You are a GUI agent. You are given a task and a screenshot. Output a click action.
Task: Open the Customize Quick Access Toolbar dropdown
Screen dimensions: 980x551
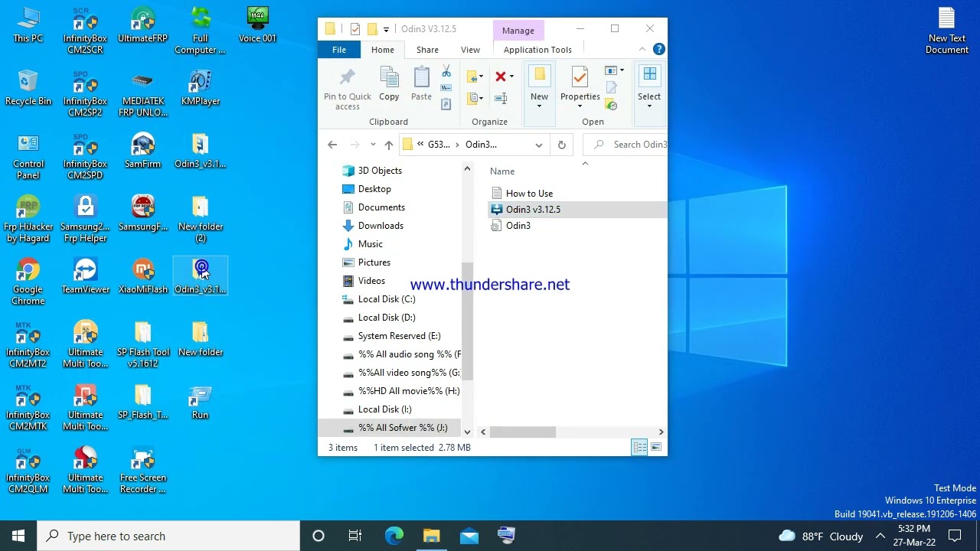point(386,30)
